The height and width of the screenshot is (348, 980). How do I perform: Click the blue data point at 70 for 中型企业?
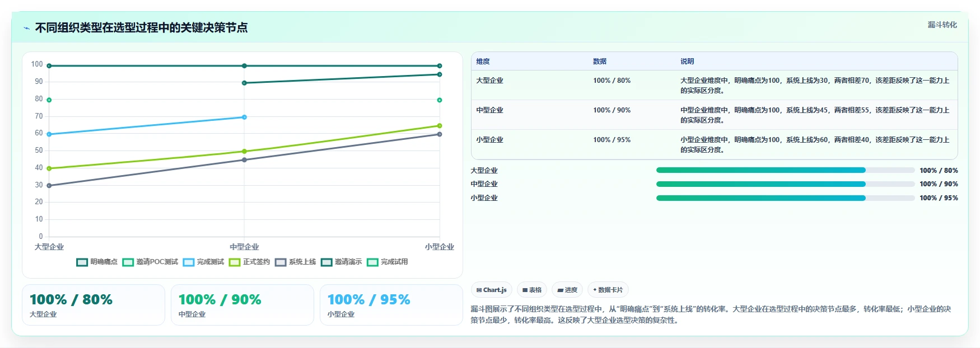tap(244, 117)
